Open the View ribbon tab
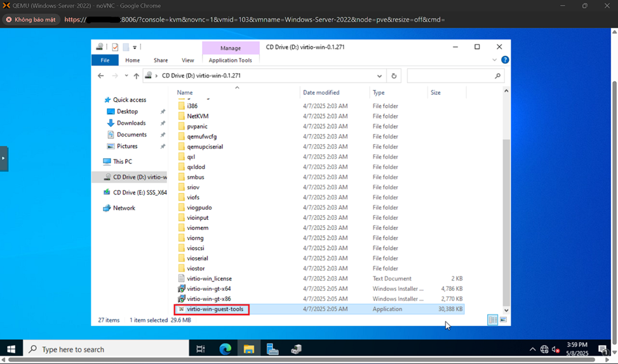This screenshot has width=618, height=364. (187, 60)
